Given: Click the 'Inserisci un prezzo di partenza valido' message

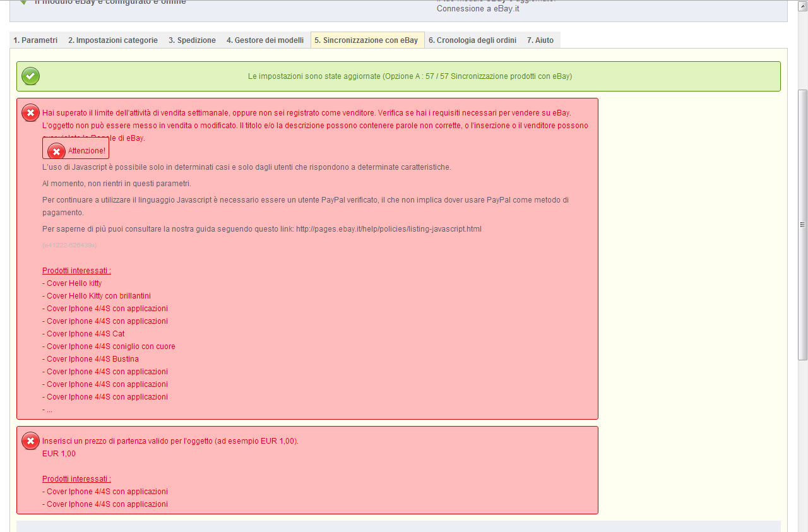Looking at the screenshot, I should tap(170, 441).
